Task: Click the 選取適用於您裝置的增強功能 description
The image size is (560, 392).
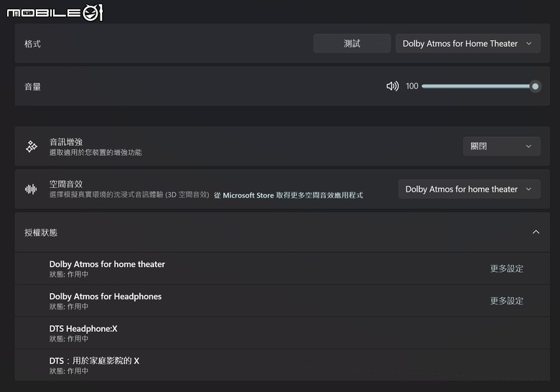Action: pyautogui.click(x=95, y=153)
